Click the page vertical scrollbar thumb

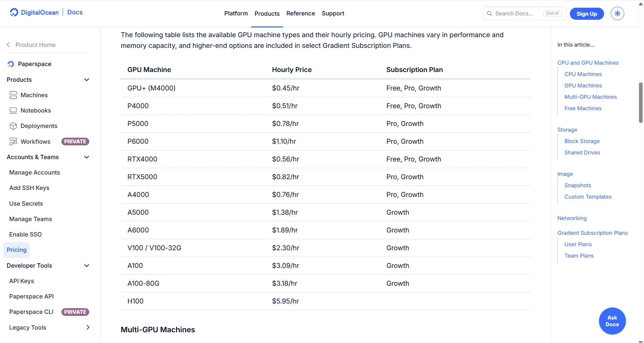click(x=641, y=102)
